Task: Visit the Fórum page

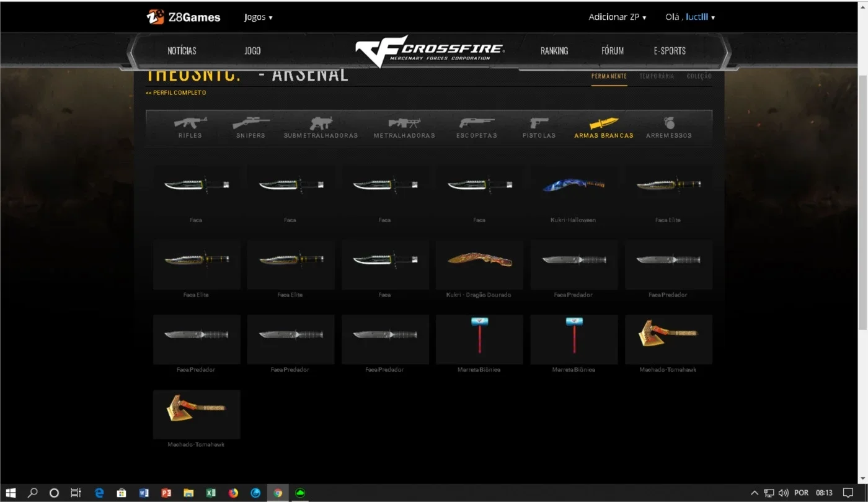Action: tap(612, 51)
